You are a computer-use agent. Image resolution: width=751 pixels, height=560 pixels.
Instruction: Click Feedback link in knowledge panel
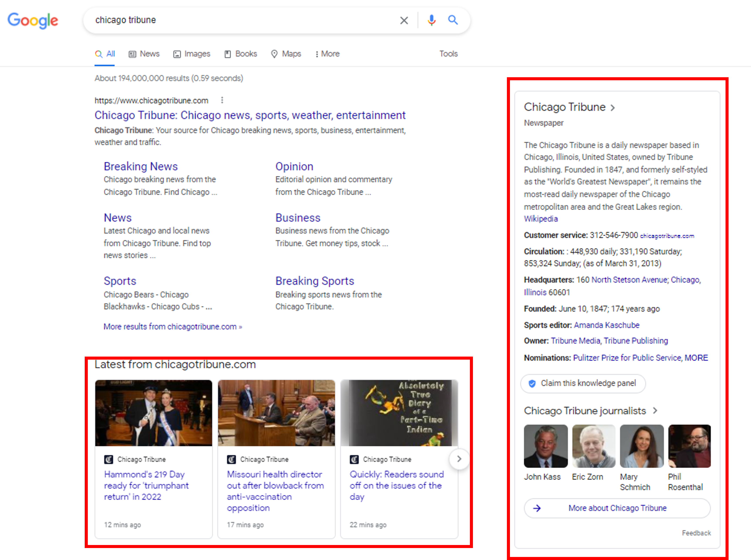click(696, 533)
